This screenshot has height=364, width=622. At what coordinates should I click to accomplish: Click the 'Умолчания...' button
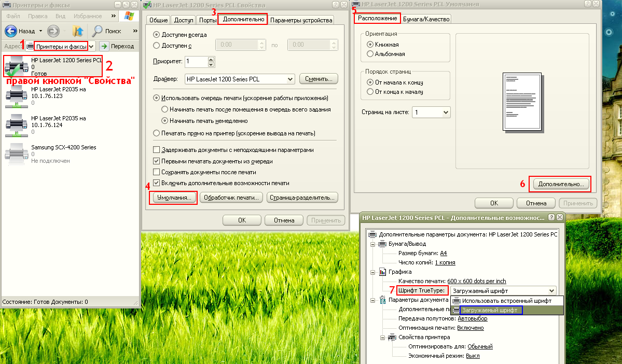[x=173, y=198]
